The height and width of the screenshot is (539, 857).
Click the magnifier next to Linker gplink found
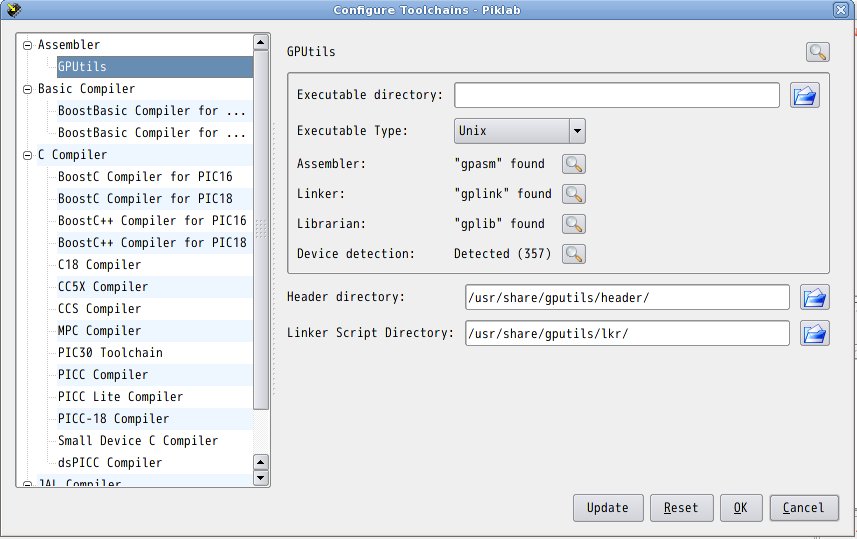(573, 194)
